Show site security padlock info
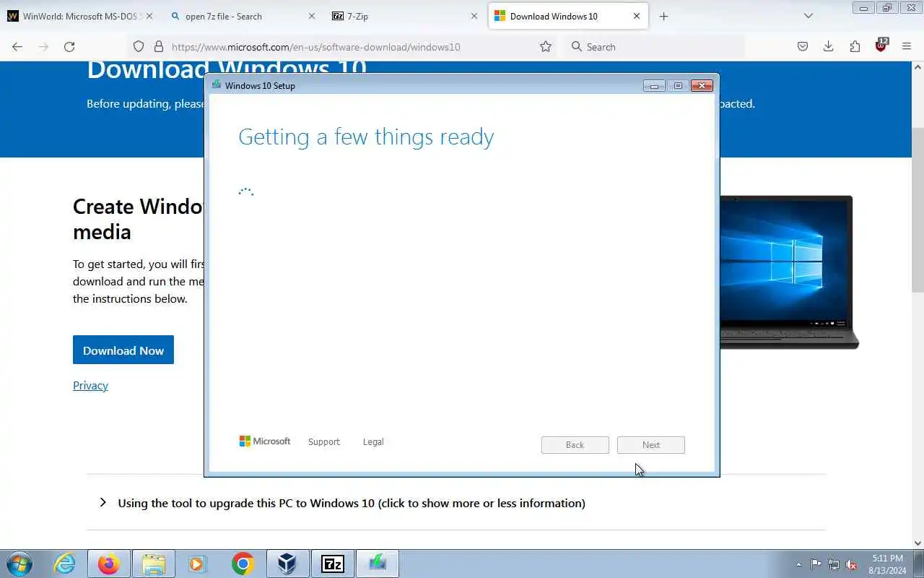The width and height of the screenshot is (924, 578). coord(159,46)
